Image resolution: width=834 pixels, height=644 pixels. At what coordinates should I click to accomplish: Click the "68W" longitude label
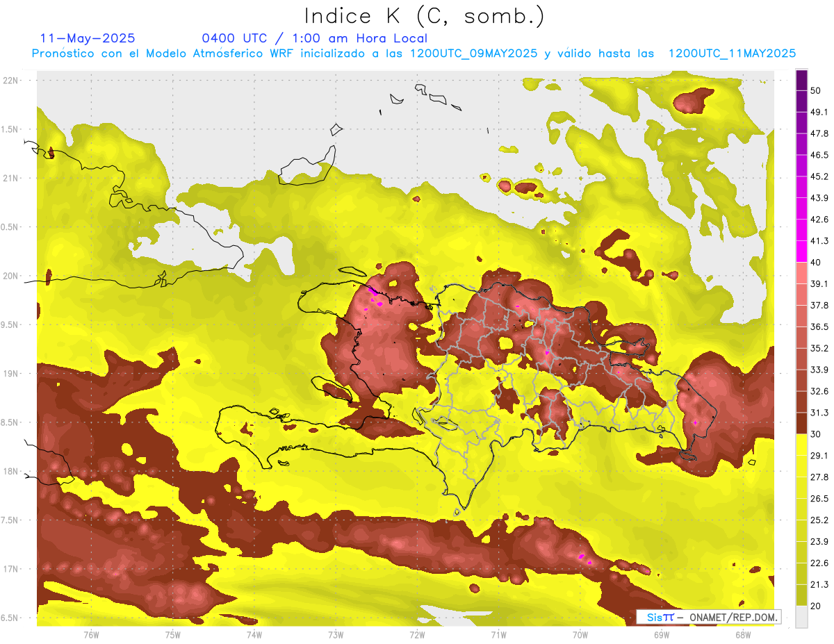tap(743, 634)
